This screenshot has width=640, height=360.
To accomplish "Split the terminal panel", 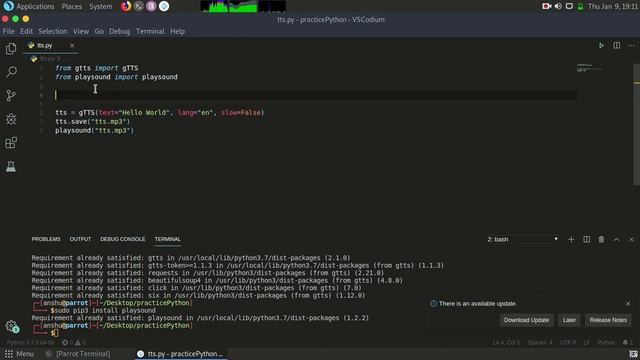I will (x=587, y=239).
